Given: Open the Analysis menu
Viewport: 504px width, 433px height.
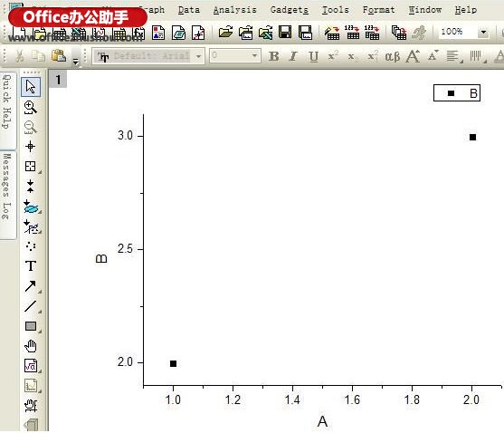Looking at the screenshot, I should [x=234, y=10].
